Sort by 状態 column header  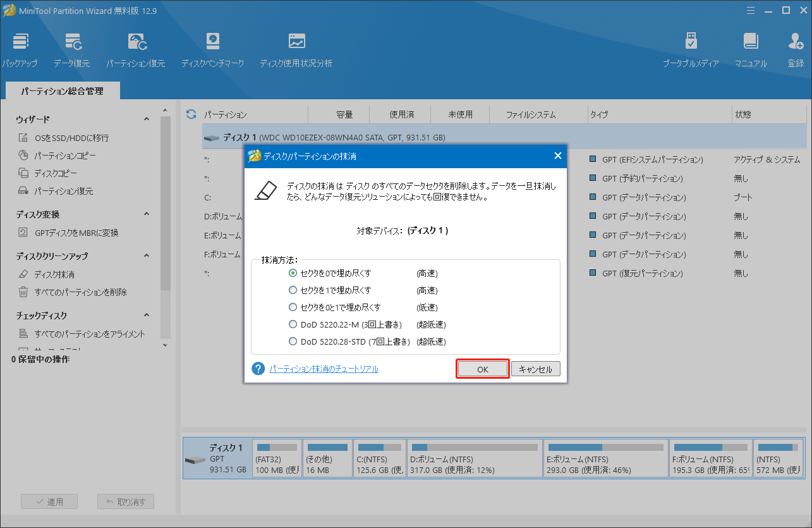click(743, 114)
